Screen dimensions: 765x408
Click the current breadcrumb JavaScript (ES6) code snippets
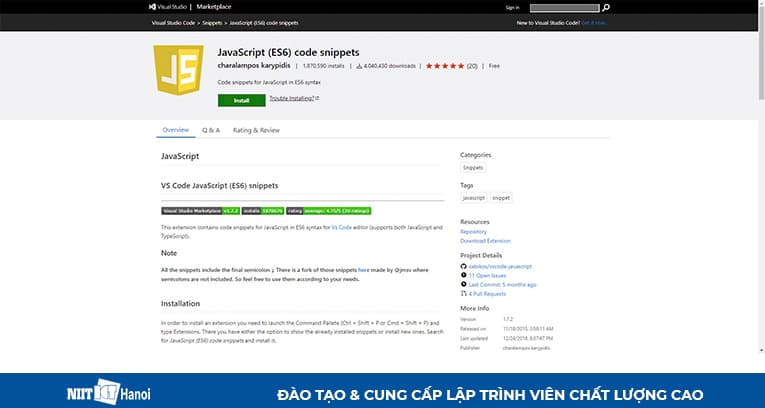coord(263,23)
